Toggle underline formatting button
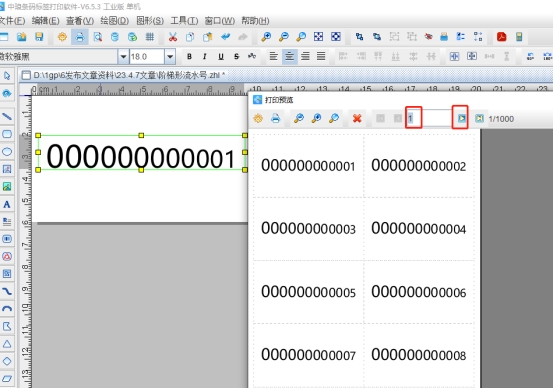This screenshot has width=554, height=389. tap(221, 57)
